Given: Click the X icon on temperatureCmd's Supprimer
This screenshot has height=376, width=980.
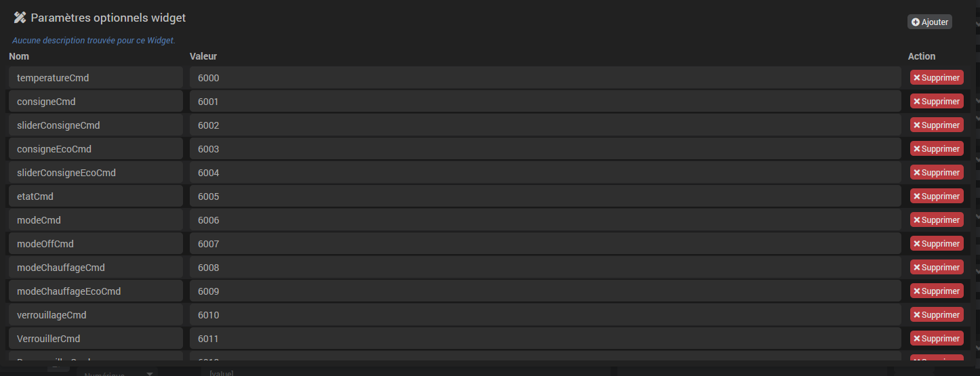Looking at the screenshot, I should (917, 78).
